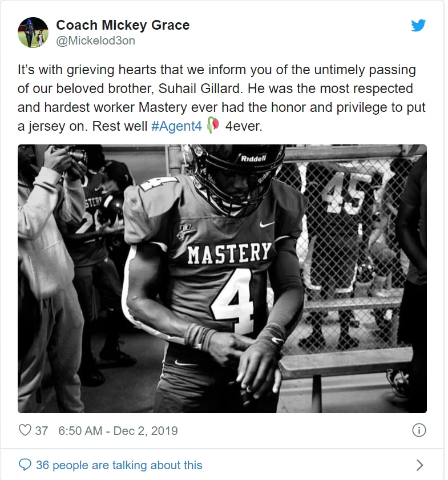Click the MASTERY lettering on the jersey
This screenshot has width=448, height=480.
pos(230,253)
